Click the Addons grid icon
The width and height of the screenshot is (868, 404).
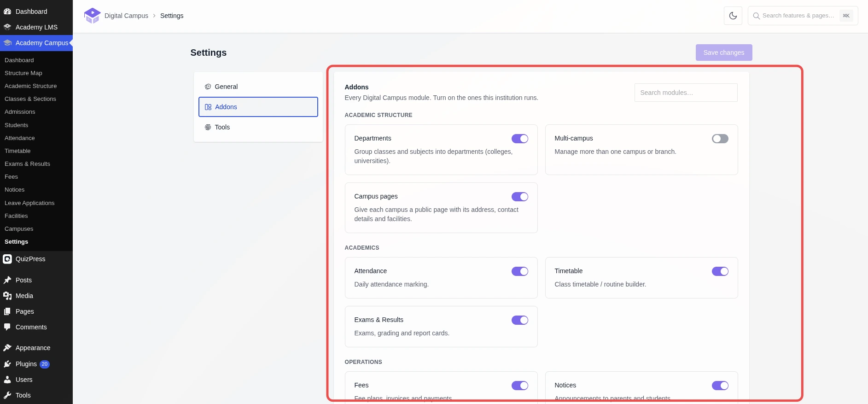pos(208,107)
